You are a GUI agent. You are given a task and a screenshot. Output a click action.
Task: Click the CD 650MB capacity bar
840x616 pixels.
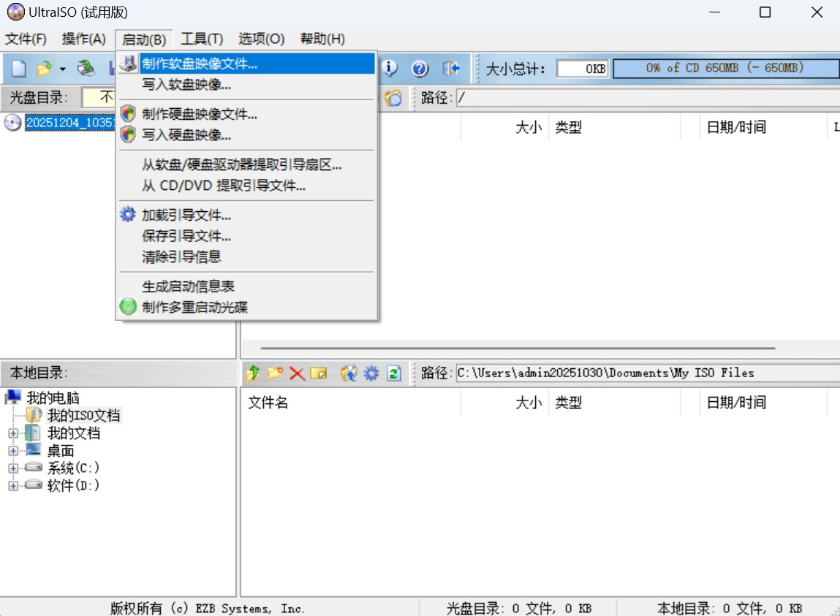pyautogui.click(x=724, y=69)
